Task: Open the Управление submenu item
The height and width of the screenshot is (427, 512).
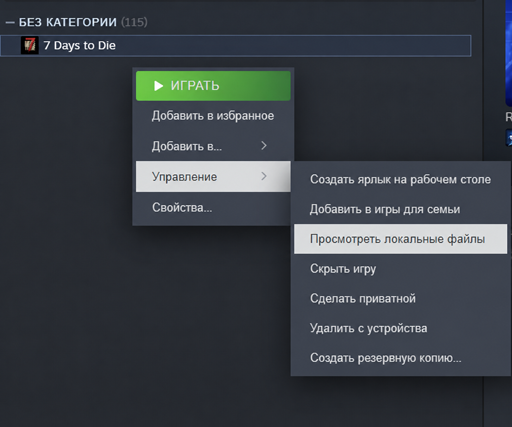Action: [213, 176]
